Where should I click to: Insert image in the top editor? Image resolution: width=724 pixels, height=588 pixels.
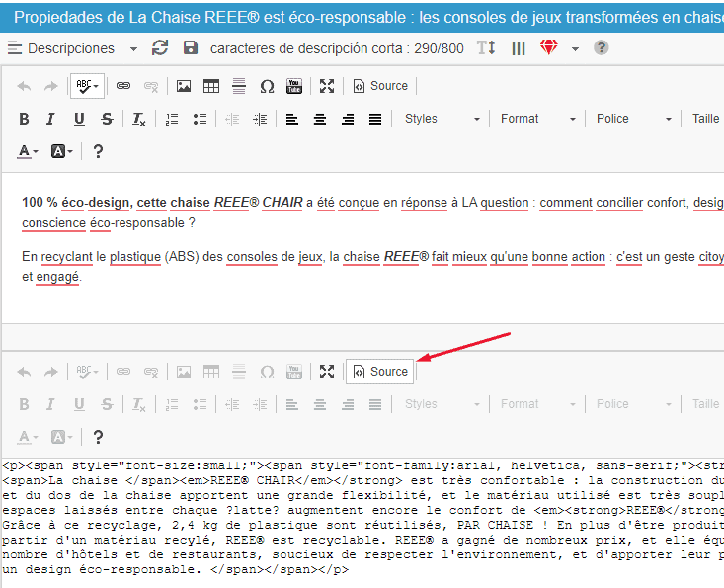[183, 86]
